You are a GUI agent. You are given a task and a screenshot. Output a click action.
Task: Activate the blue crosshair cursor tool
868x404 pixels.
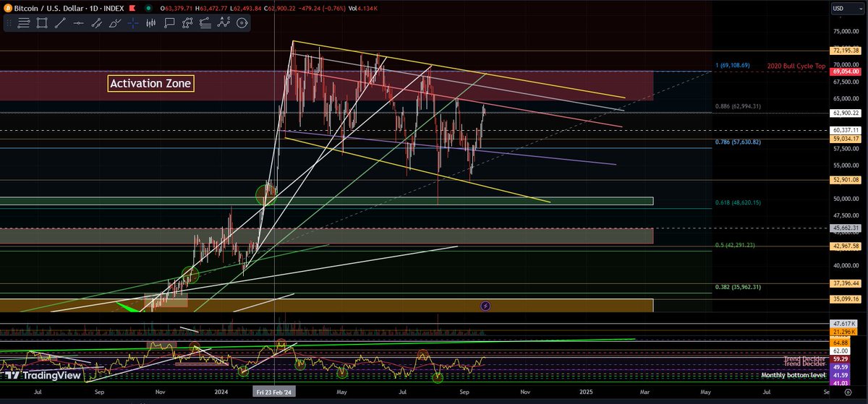point(133,23)
